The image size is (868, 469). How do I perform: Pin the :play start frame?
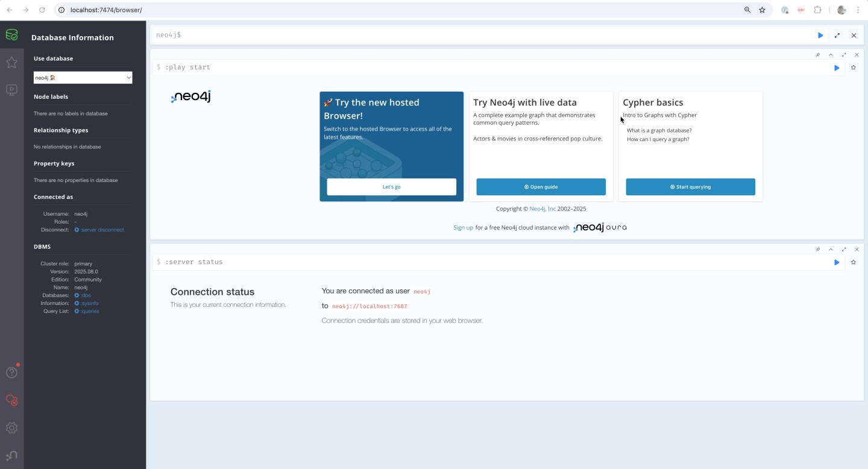(x=818, y=54)
